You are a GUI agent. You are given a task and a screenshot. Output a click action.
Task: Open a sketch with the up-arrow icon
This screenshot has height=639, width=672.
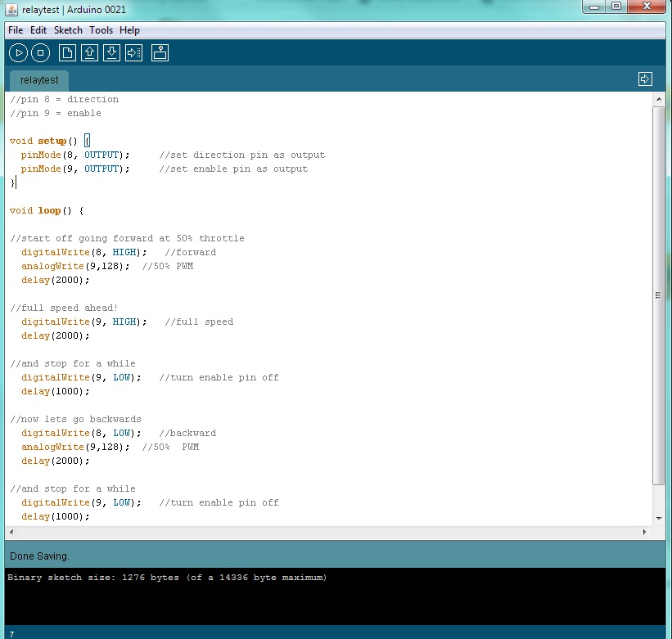coord(89,53)
